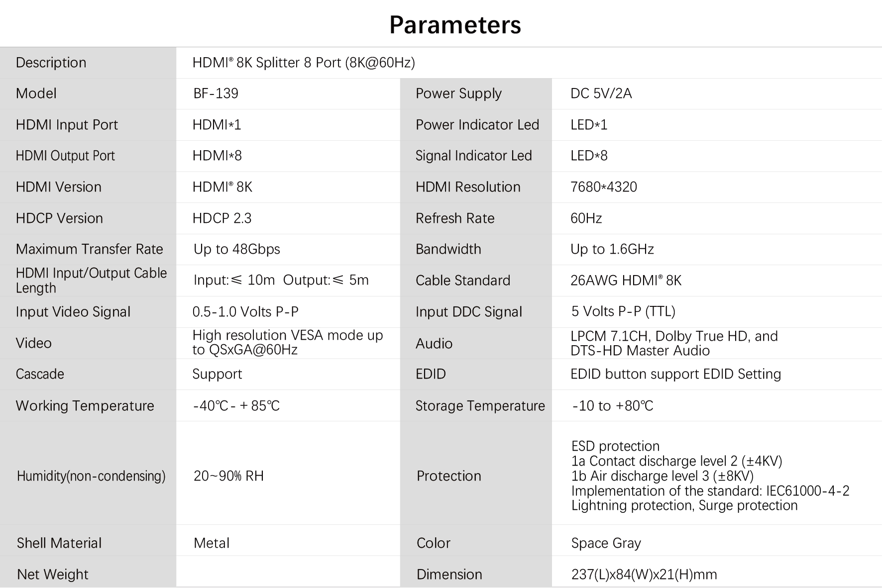Click the 7680*4320 resolution value
The height and width of the screenshot is (588, 882).
point(603,187)
